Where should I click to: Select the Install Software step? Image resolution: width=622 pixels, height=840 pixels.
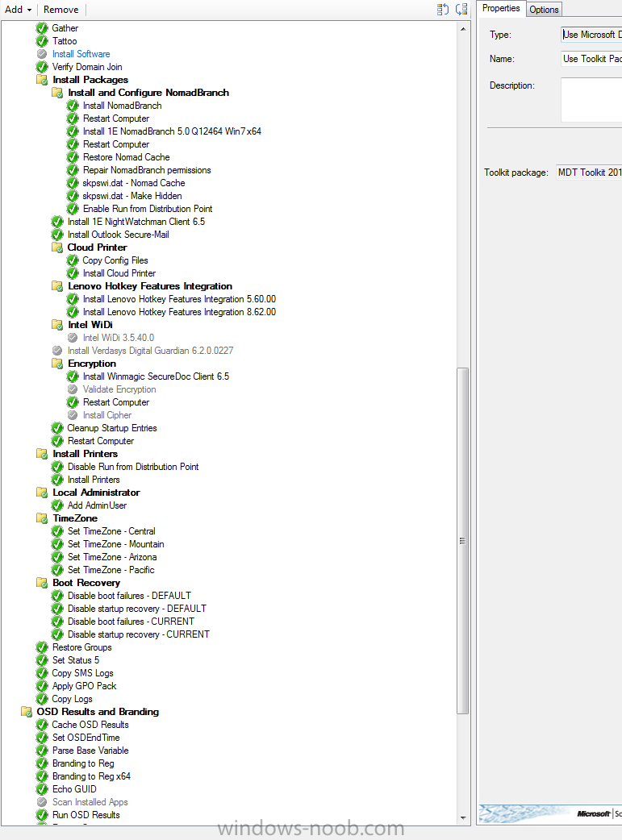pos(81,53)
